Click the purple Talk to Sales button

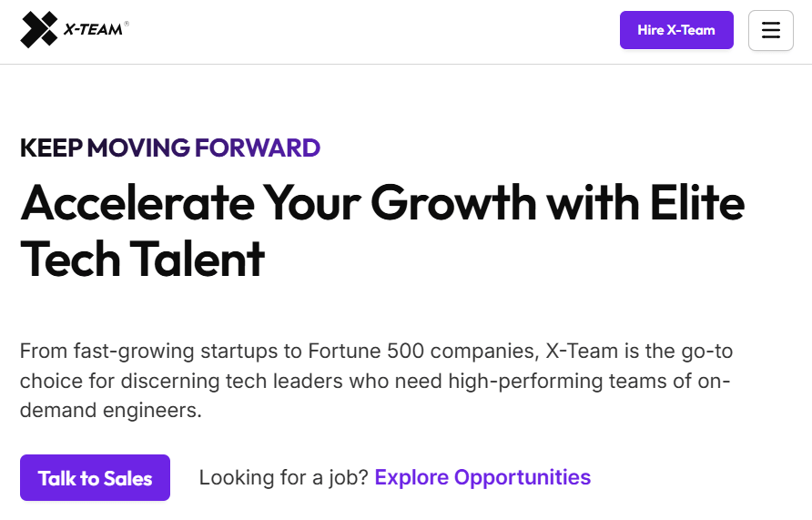[x=96, y=477]
